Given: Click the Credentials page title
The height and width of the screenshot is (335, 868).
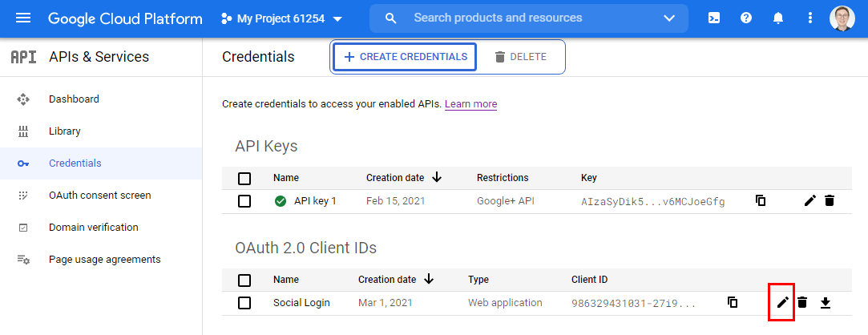Looking at the screenshot, I should [258, 57].
